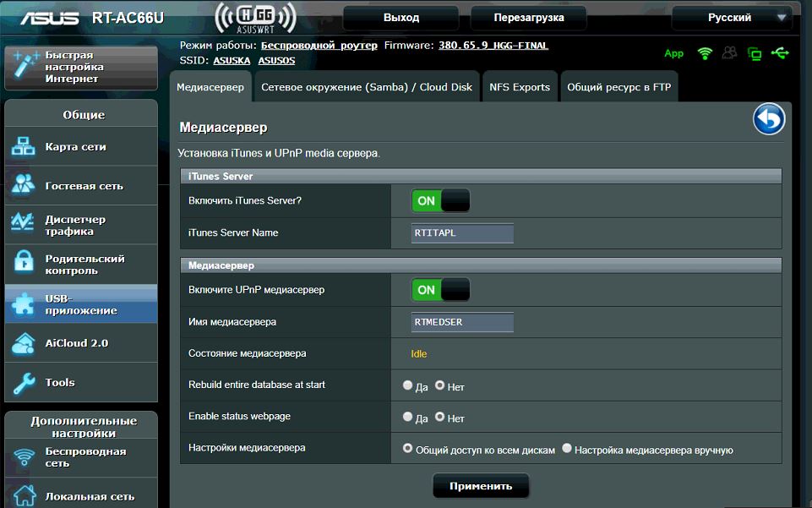This screenshot has width=812, height=508.
Task: Select Нет for Rebuild entire database
Action: click(x=439, y=385)
